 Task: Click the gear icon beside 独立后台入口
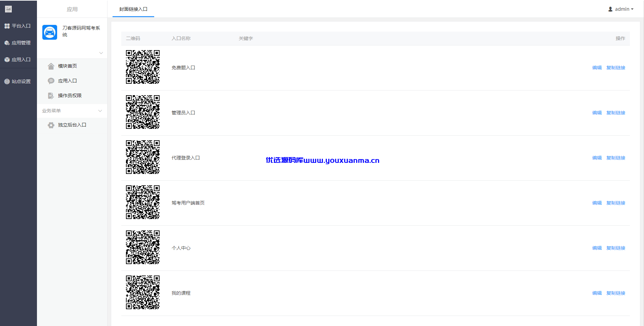point(51,125)
